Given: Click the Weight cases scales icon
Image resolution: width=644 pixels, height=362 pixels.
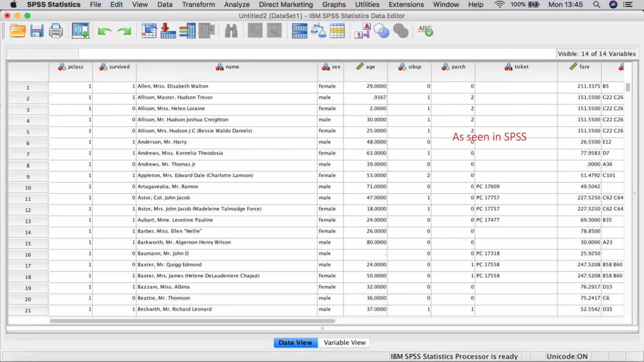Looking at the screenshot, I should (x=318, y=31).
